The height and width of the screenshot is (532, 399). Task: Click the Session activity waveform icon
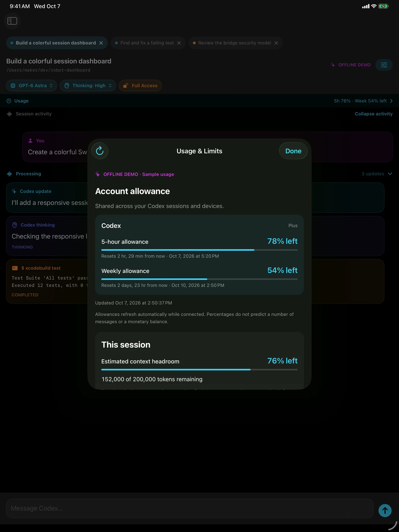[x=9, y=114]
